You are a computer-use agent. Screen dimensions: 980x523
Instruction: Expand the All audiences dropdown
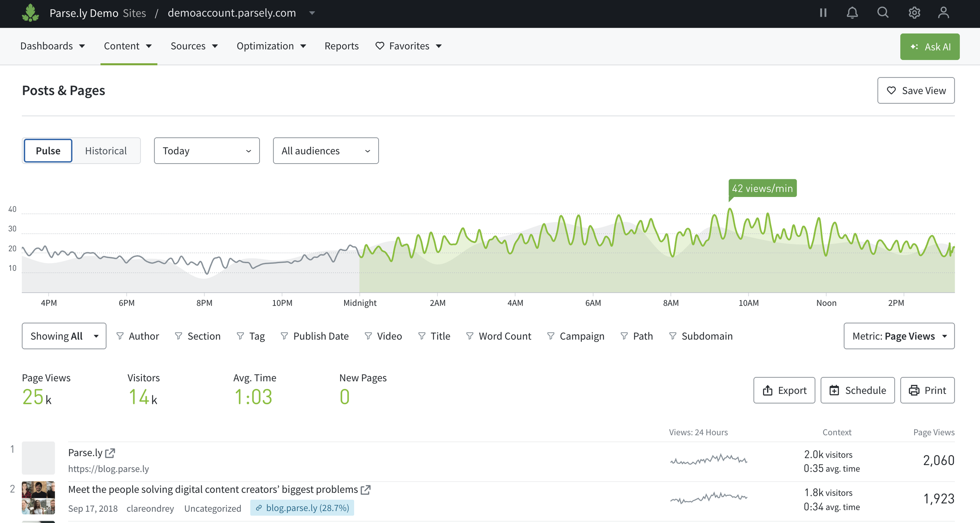pyautogui.click(x=326, y=151)
